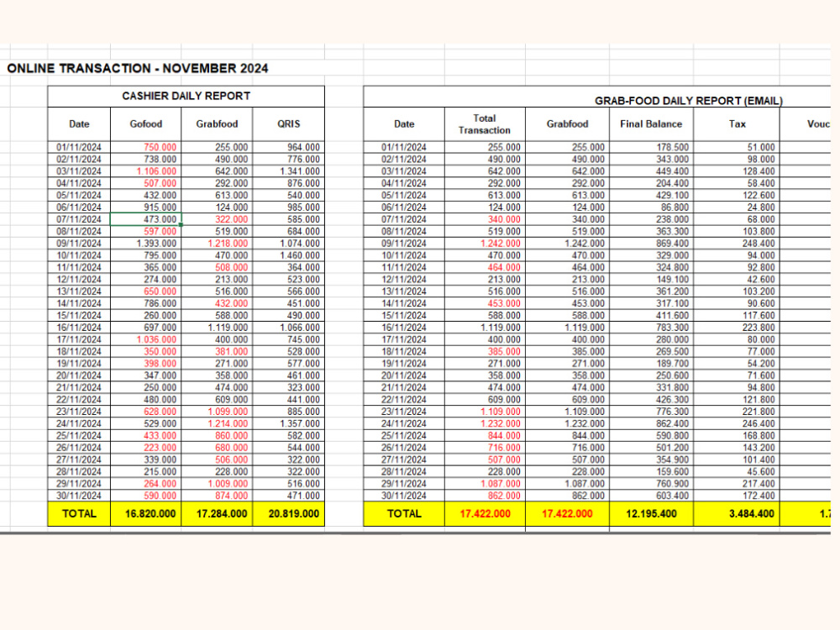Select Grabfood header in Cashier Daily Report

click(x=217, y=123)
